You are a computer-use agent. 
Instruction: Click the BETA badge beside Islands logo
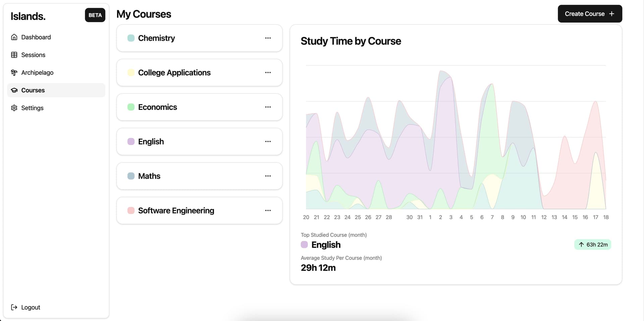[95, 15]
